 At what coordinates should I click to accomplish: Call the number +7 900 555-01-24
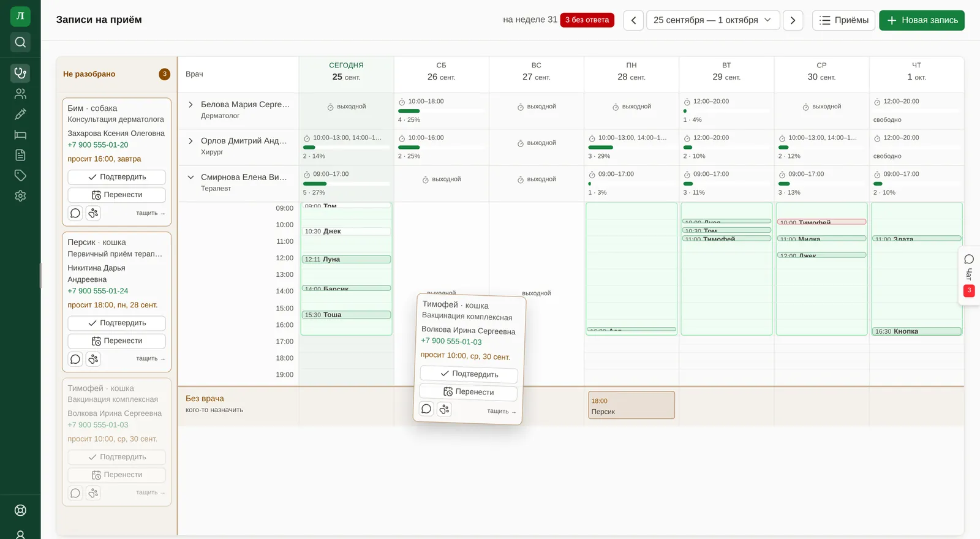pos(98,291)
